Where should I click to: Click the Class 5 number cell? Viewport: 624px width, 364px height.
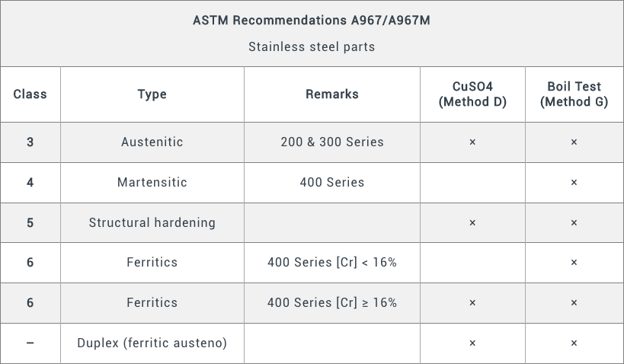[30, 222]
